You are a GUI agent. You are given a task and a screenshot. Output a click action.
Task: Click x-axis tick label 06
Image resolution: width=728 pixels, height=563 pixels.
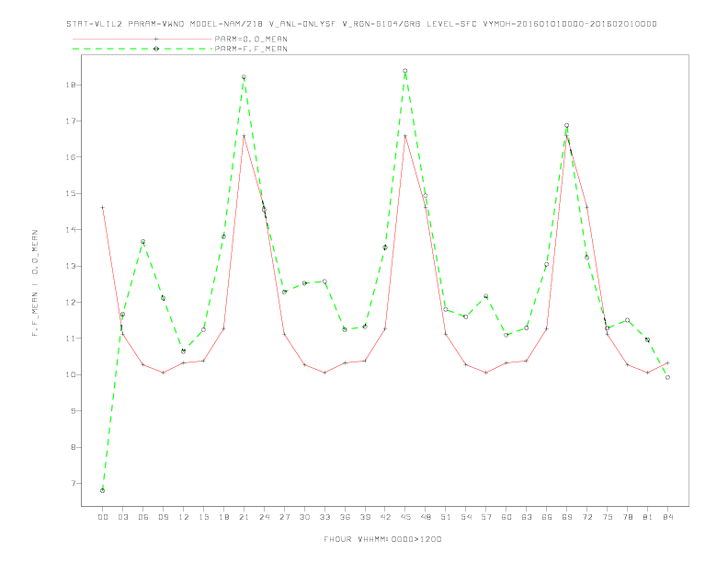coord(143,517)
